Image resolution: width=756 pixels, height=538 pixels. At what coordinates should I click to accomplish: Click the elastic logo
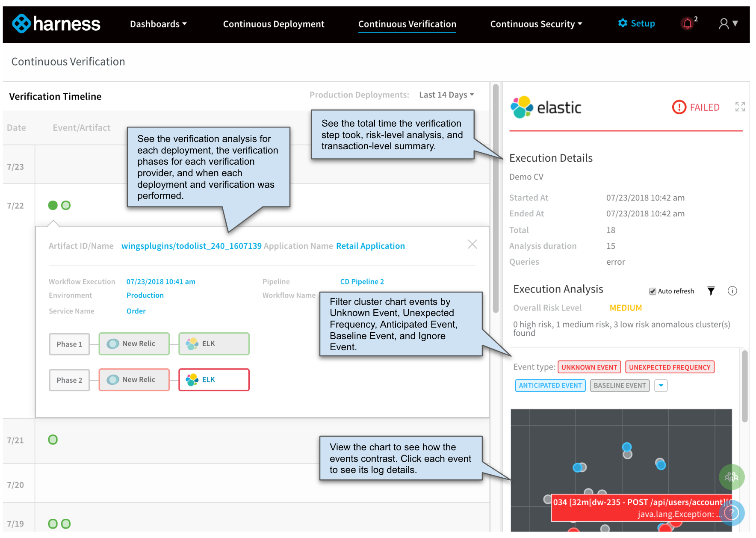(x=546, y=107)
